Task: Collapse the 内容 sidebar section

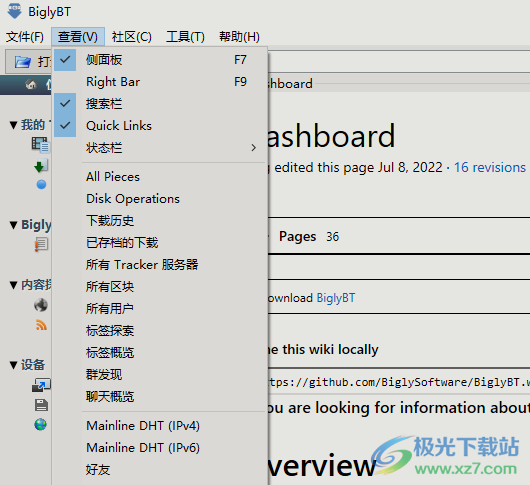Action: [x=13, y=285]
